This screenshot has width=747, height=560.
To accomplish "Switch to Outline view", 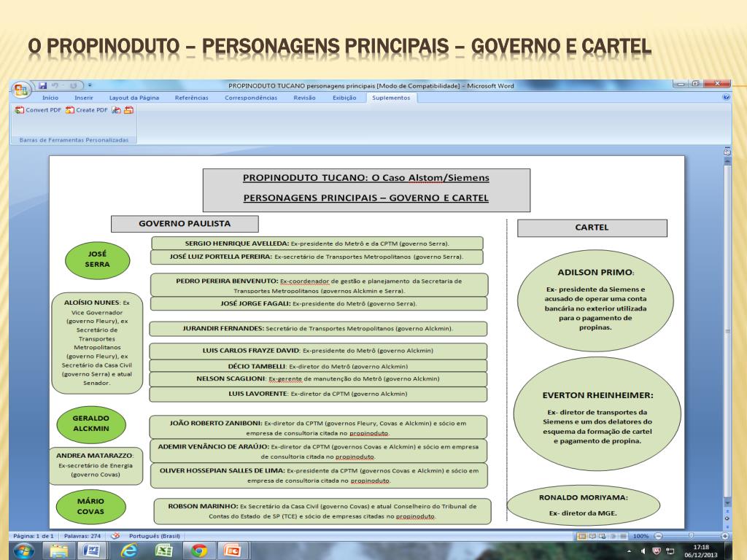I will [613, 536].
